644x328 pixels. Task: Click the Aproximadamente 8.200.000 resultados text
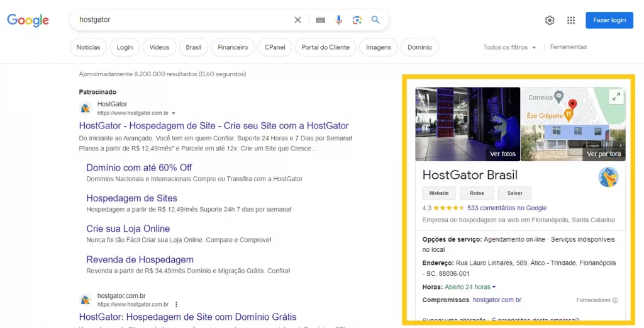[163, 74]
